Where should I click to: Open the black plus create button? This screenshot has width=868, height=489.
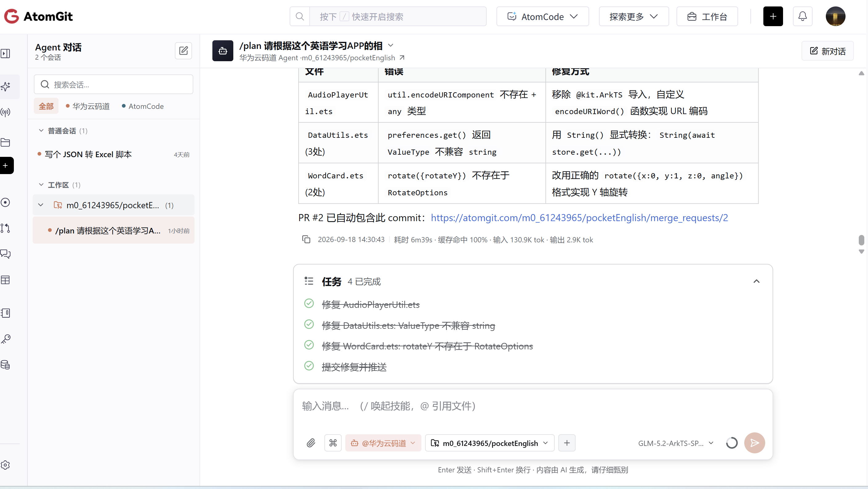(773, 16)
